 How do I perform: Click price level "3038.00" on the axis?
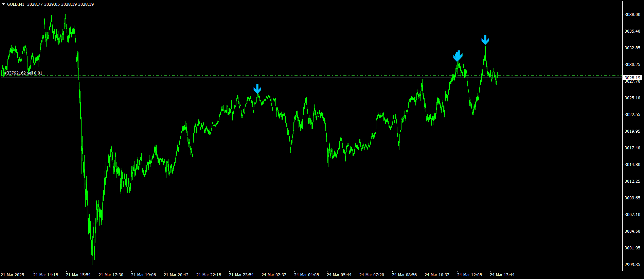632,15
